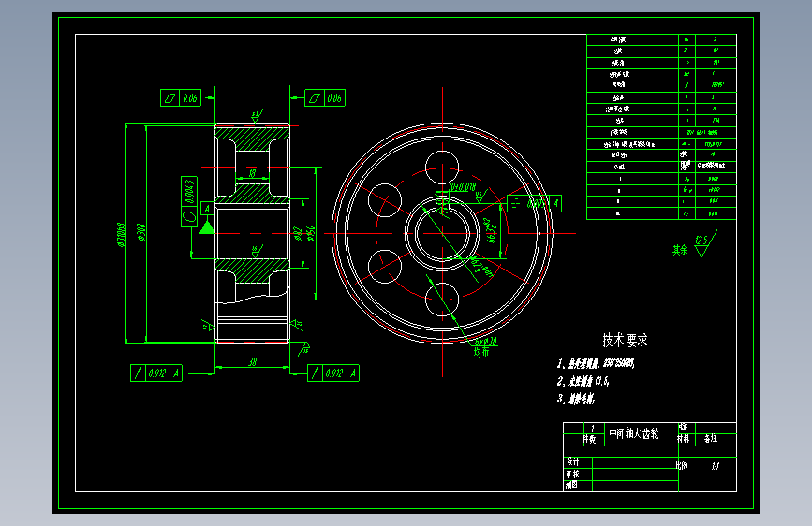Click the 10±0.018 keyway width dimension

pyautogui.click(x=462, y=187)
